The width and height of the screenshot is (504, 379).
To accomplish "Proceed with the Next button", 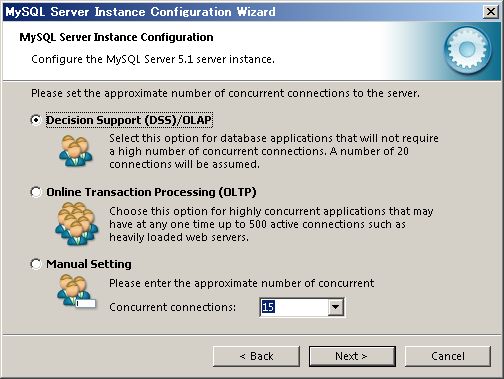I will click(352, 356).
